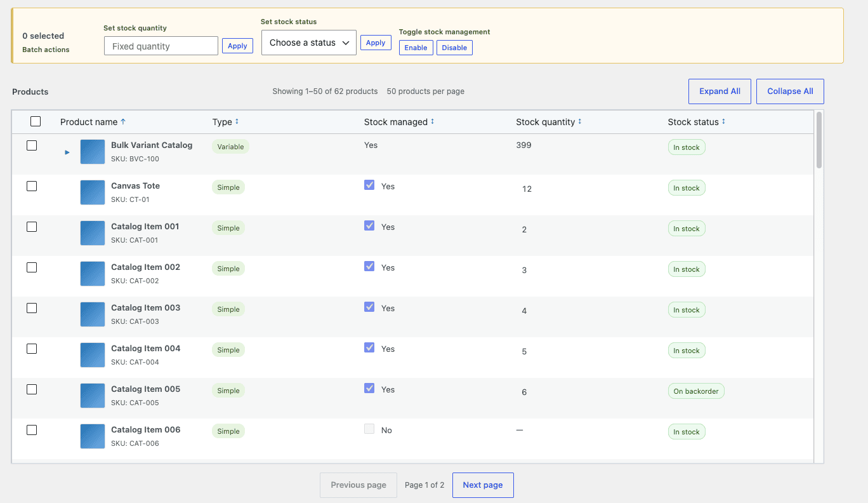The height and width of the screenshot is (503, 868).
Task: Enable stock managed for Catalog Item 006
Action: coord(369,429)
